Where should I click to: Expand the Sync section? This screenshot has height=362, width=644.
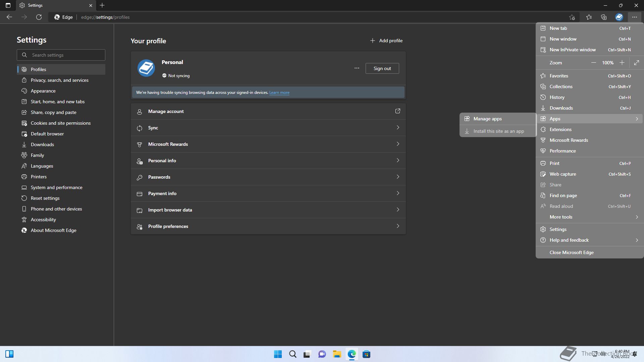(268, 128)
